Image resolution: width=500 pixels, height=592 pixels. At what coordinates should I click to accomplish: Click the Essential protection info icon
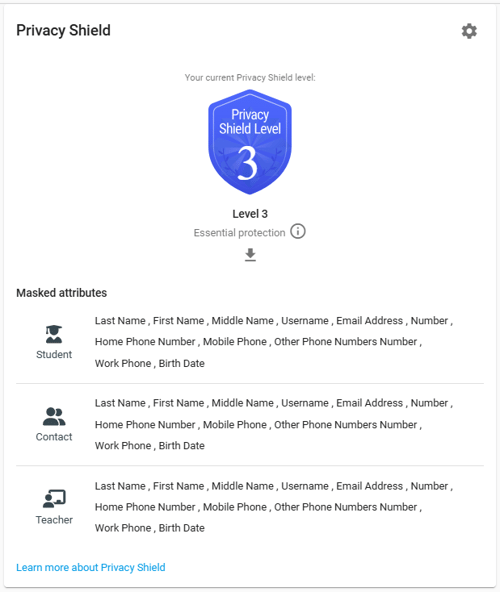pos(298,231)
